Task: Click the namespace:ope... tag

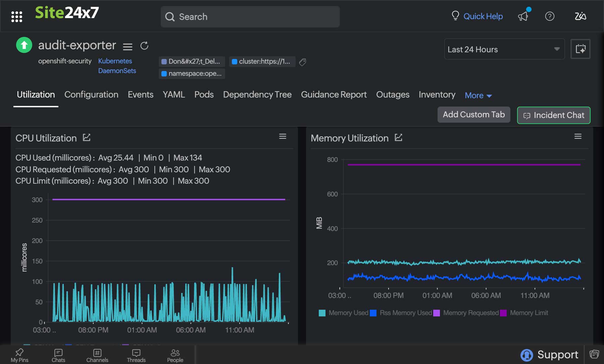Action: (192, 73)
